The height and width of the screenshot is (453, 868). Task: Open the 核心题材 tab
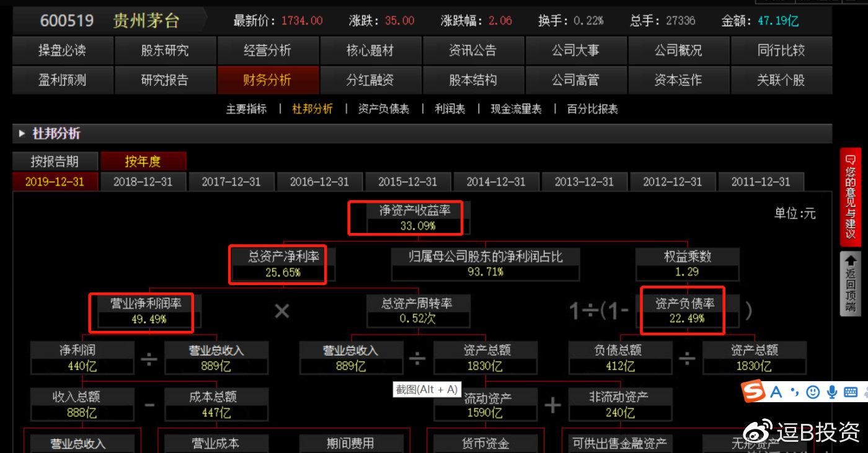coord(370,50)
